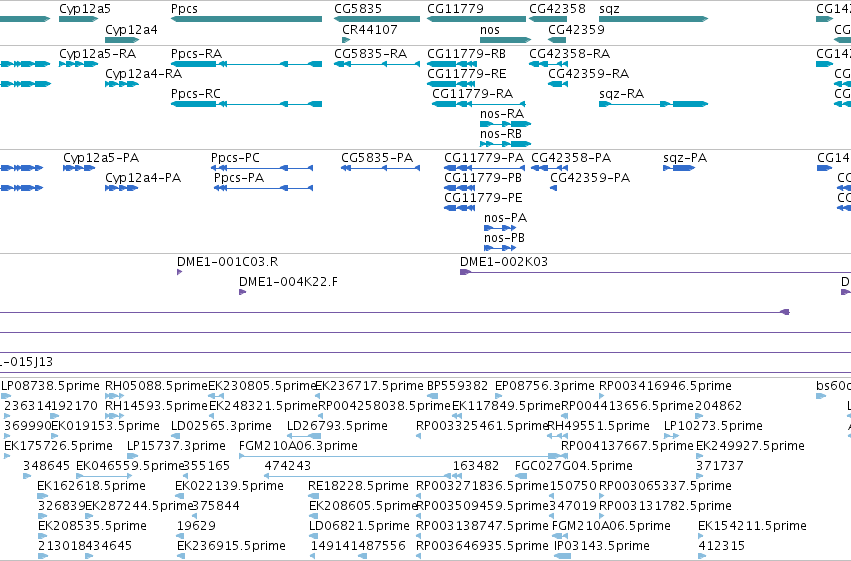
Task: Click the CG42358 gene label
Action: pyautogui.click(x=557, y=9)
